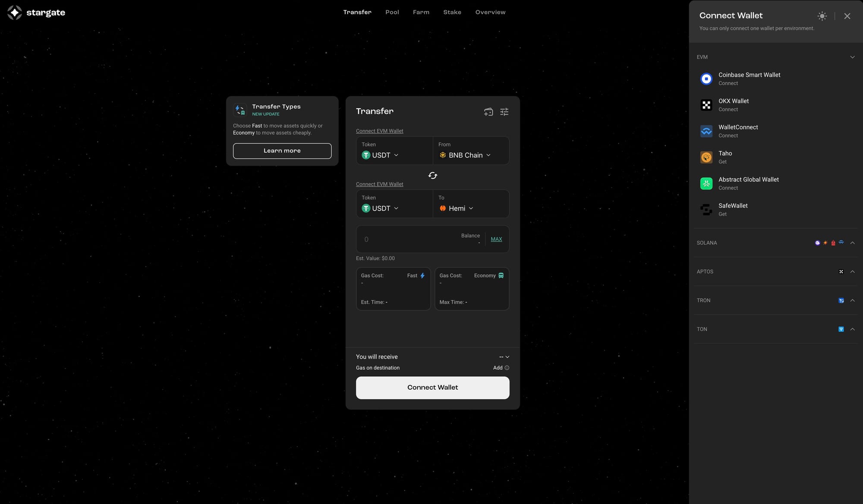
Task: Choose the WalletConnect option
Action: [x=738, y=131]
